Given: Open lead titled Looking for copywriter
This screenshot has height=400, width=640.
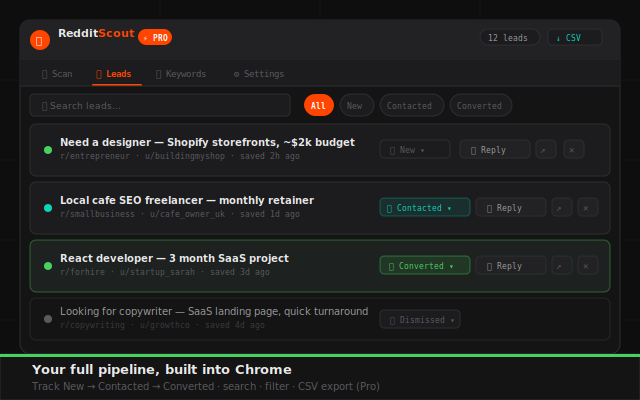Looking at the screenshot, I should coord(214,311).
